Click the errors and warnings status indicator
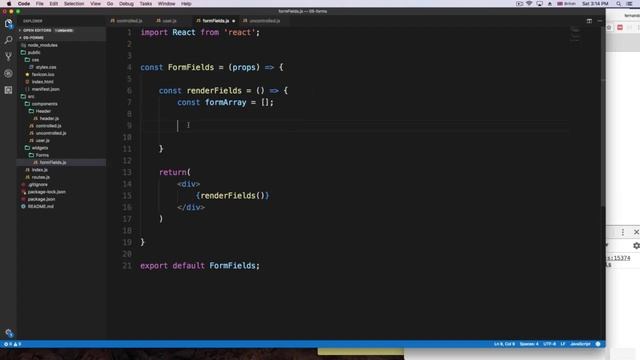Image resolution: width=640 pixels, height=360 pixels. (12, 344)
